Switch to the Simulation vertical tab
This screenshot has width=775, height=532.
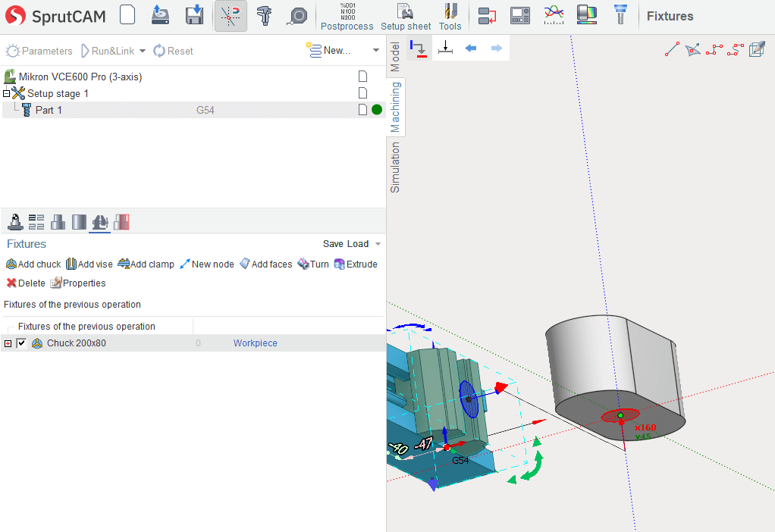[x=395, y=167]
